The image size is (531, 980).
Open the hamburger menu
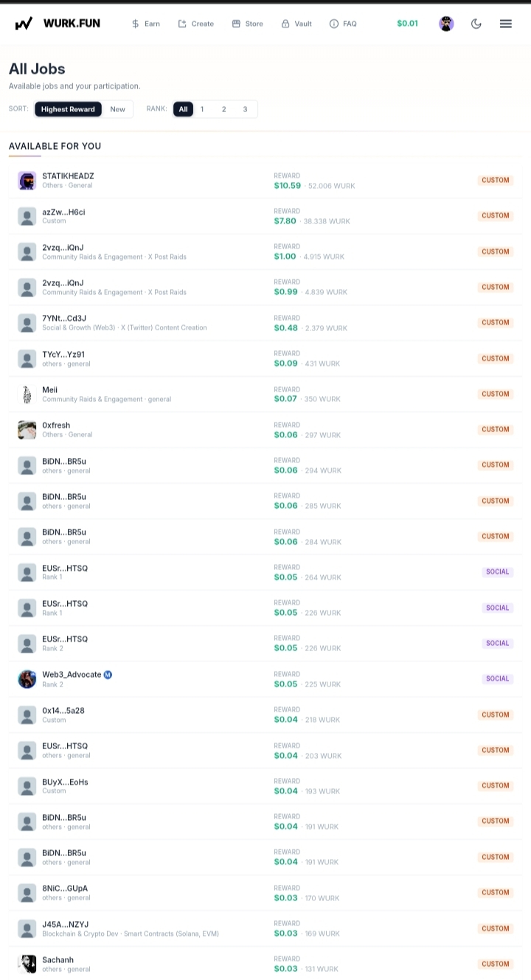point(506,24)
